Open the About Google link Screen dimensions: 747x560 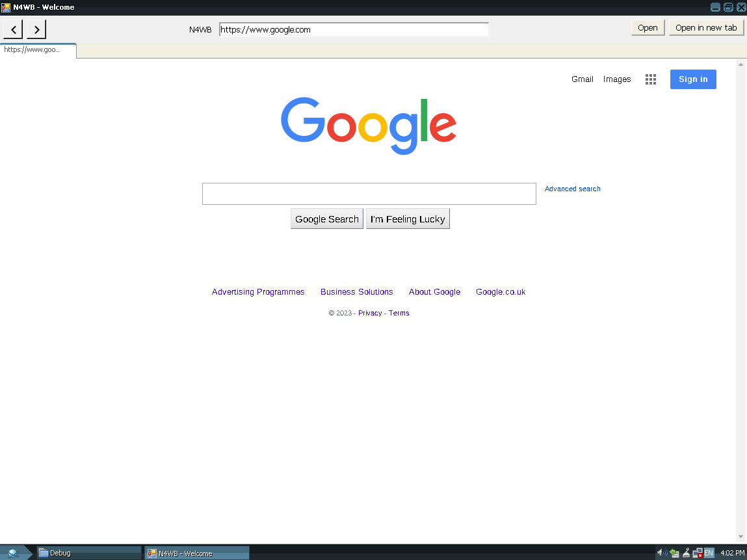(x=434, y=291)
